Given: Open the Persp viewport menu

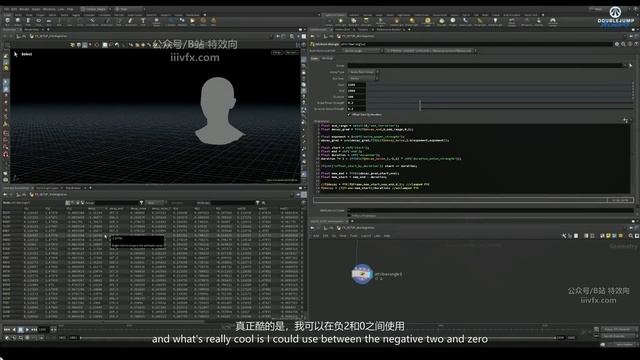Looking at the screenshot, I should click(277, 53).
